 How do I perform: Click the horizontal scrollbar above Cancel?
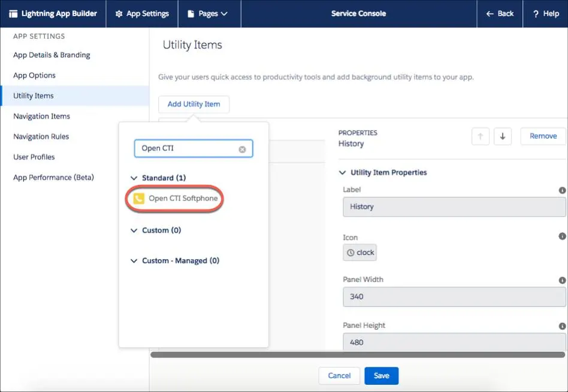click(x=358, y=355)
